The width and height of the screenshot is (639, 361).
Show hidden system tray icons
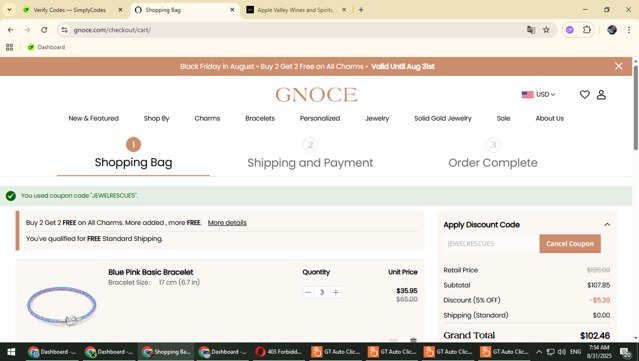tap(539, 352)
